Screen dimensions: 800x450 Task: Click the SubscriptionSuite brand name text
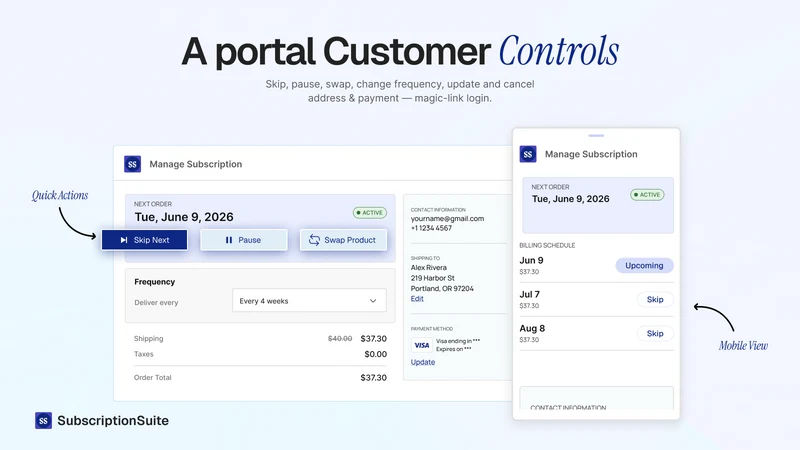[x=113, y=420]
